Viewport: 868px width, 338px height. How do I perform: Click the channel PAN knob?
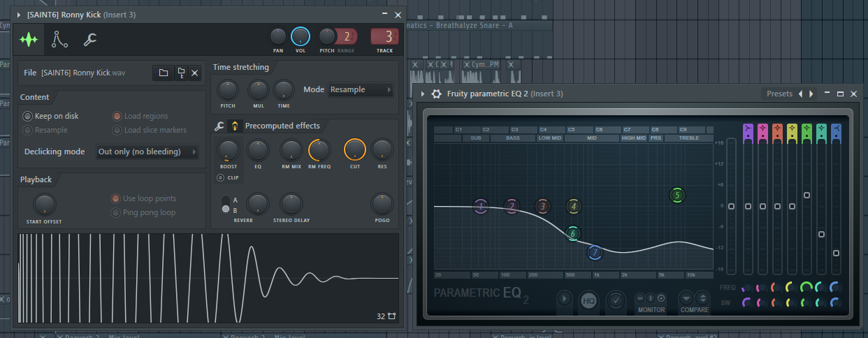[278, 36]
